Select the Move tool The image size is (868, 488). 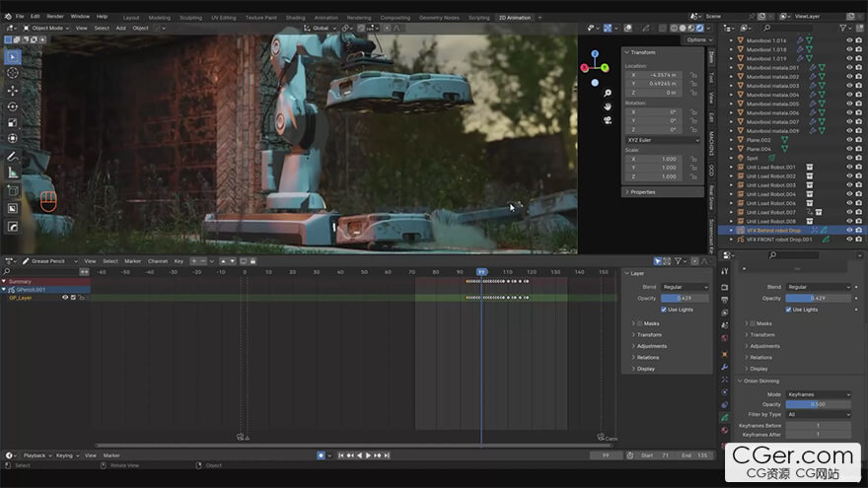(x=12, y=90)
